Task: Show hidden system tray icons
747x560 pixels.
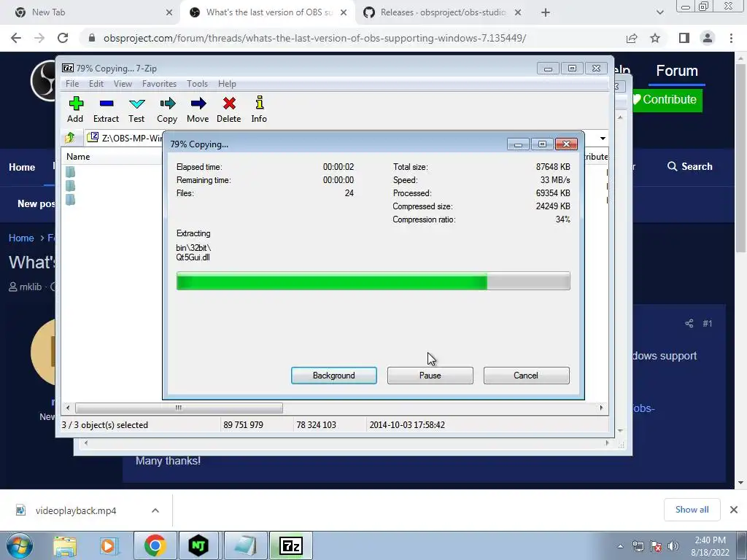Action: tap(620, 546)
